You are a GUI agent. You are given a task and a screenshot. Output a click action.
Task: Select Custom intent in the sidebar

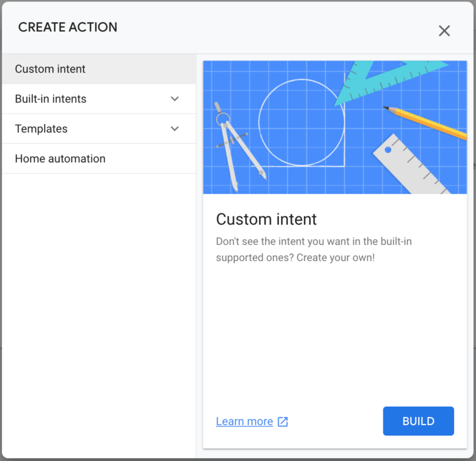tap(50, 69)
